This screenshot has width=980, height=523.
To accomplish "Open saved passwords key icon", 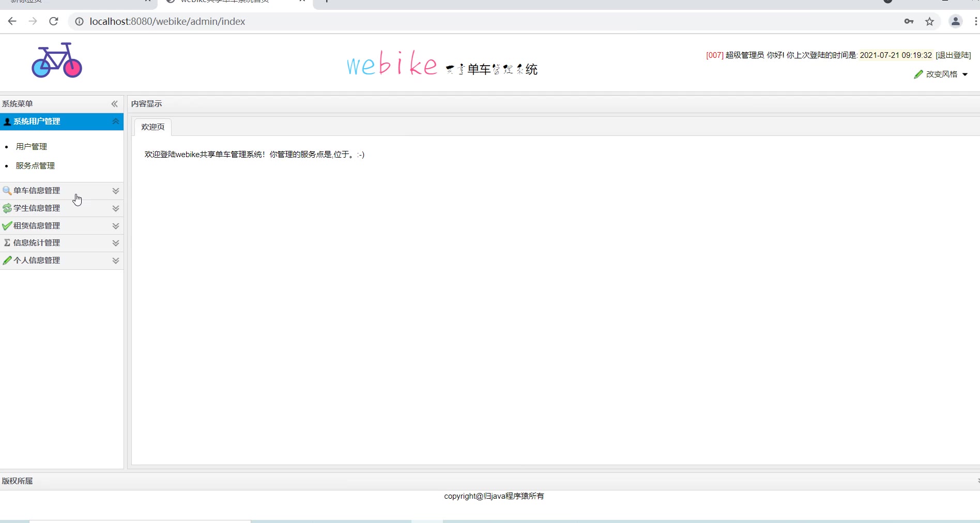I will [909, 21].
